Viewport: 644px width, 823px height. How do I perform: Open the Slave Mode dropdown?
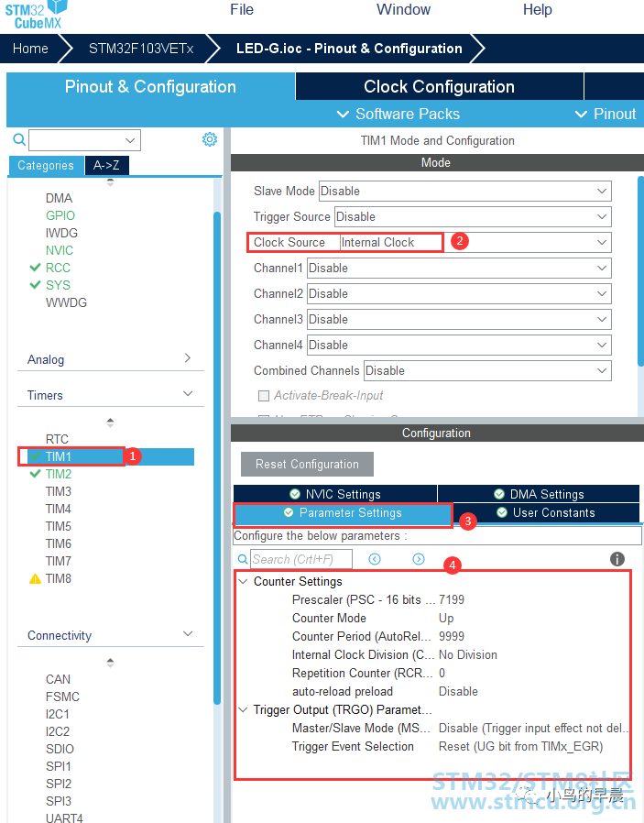465,191
